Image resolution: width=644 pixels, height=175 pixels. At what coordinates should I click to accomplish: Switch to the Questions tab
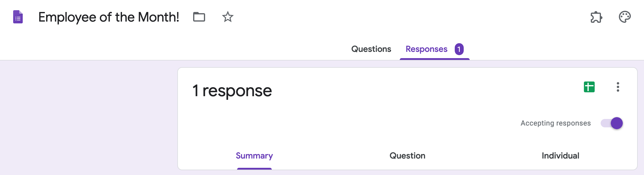(x=371, y=49)
